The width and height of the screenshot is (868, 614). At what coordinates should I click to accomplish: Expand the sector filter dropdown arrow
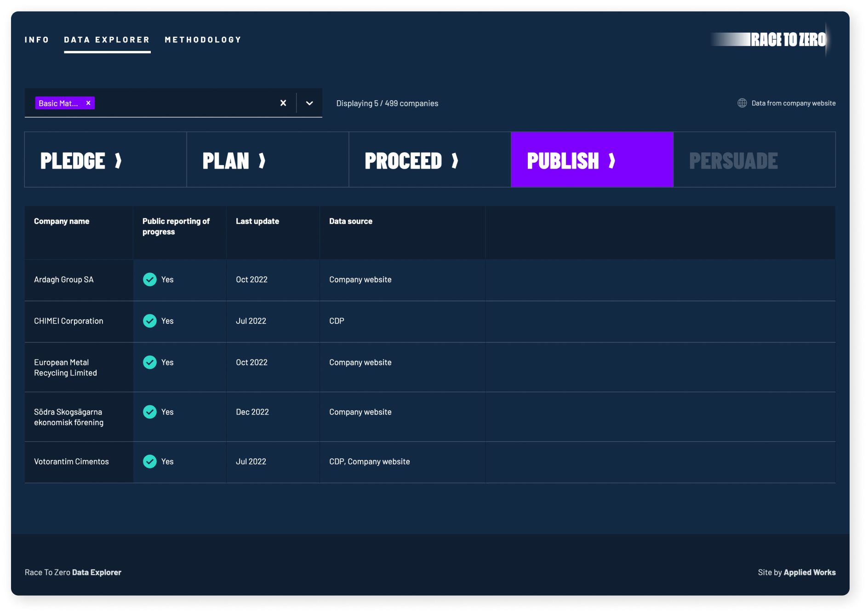(309, 103)
